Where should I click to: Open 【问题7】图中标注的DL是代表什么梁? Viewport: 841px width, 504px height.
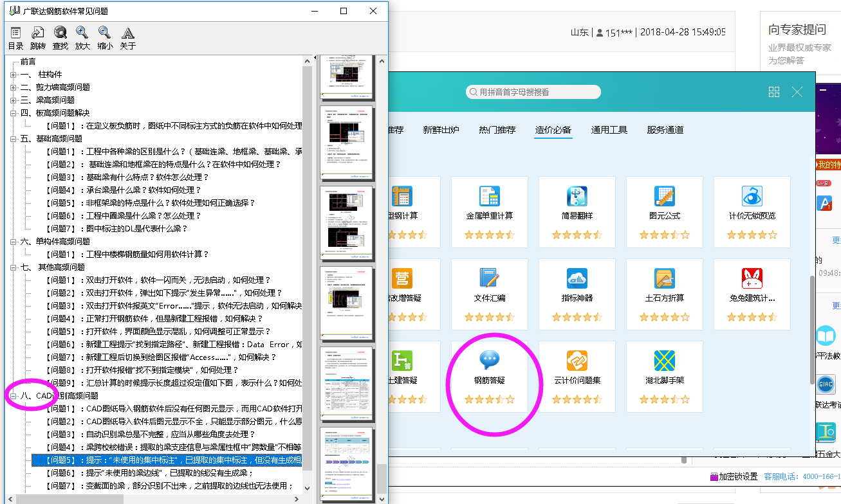coord(117,229)
